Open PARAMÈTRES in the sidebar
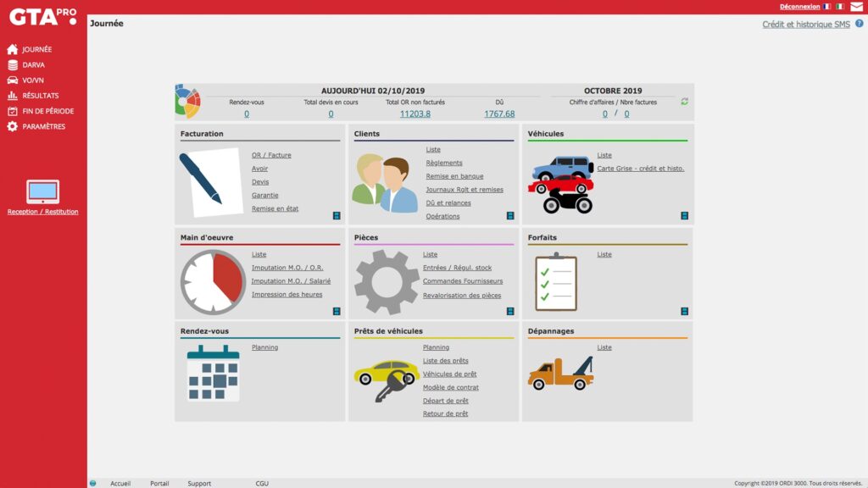868x488 pixels. [40, 126]
